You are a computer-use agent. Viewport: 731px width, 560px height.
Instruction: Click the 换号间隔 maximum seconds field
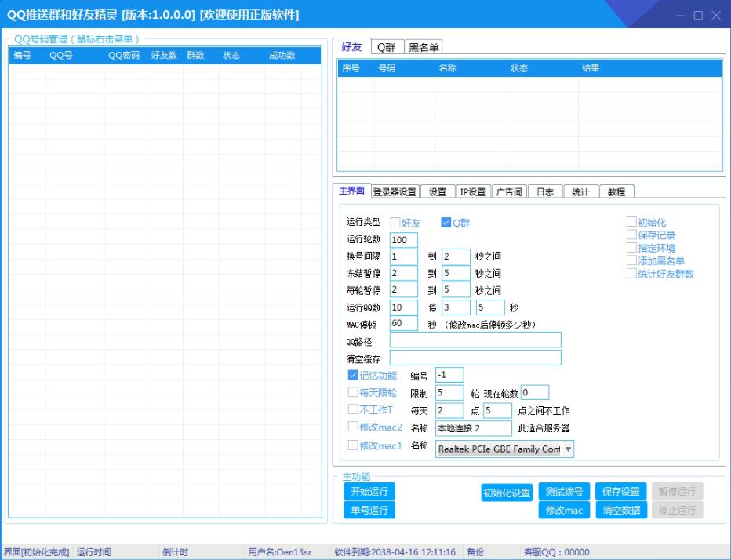[x=456, y=256]
